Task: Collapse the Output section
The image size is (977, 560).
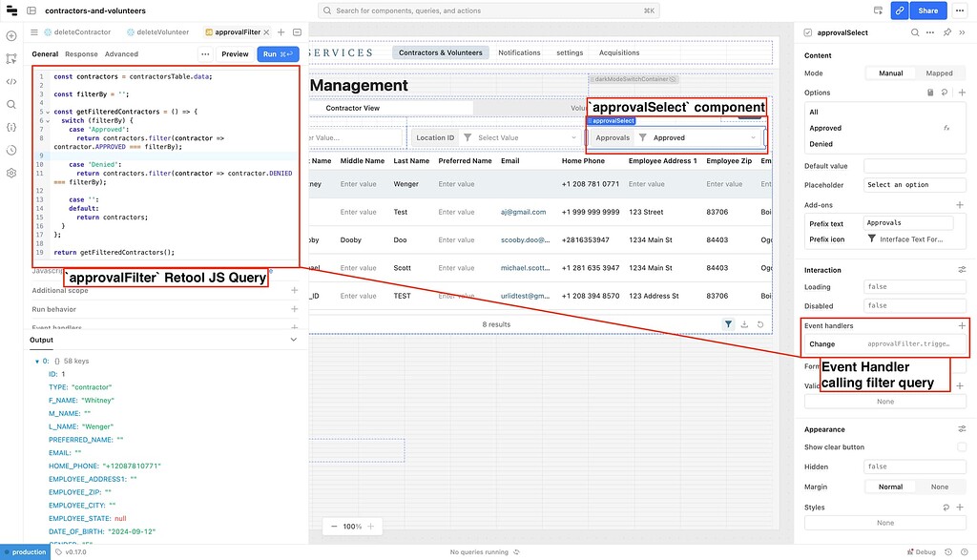Action: pyautogui.click(x=294, y=340)
